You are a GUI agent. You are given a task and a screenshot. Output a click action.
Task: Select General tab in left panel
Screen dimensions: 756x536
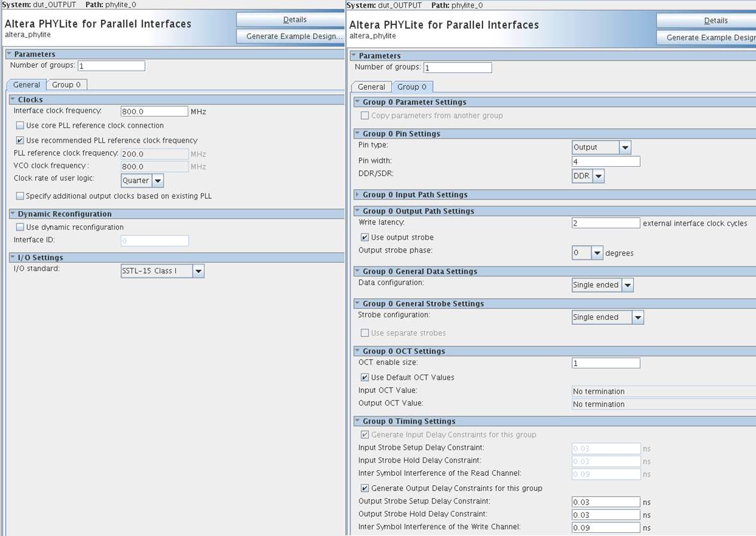click(26, 85)
